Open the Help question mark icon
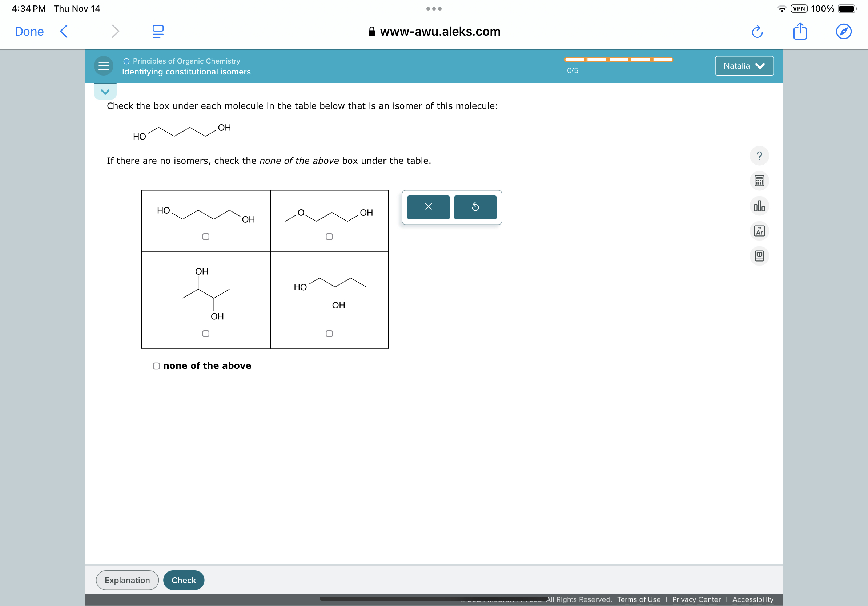The image size is (868, 606). pos(760,155)
